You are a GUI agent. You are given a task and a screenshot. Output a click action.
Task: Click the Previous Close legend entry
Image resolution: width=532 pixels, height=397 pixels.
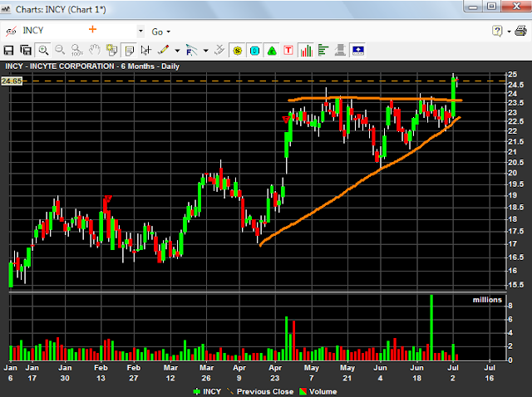(x=260, y=391)
